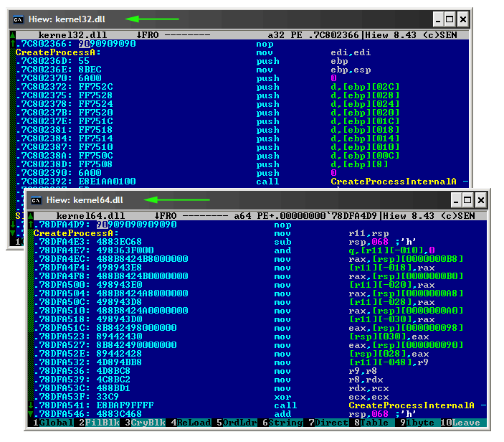Close the kernel32.dll Hiew window
The width and height of the screenshot is (504, 442).
tap(464, 19)
